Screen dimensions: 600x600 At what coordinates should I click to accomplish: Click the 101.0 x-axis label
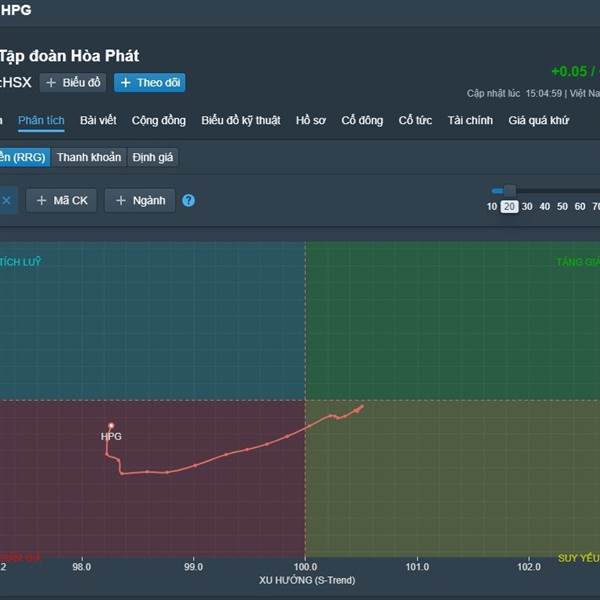(x=417, y=567)
